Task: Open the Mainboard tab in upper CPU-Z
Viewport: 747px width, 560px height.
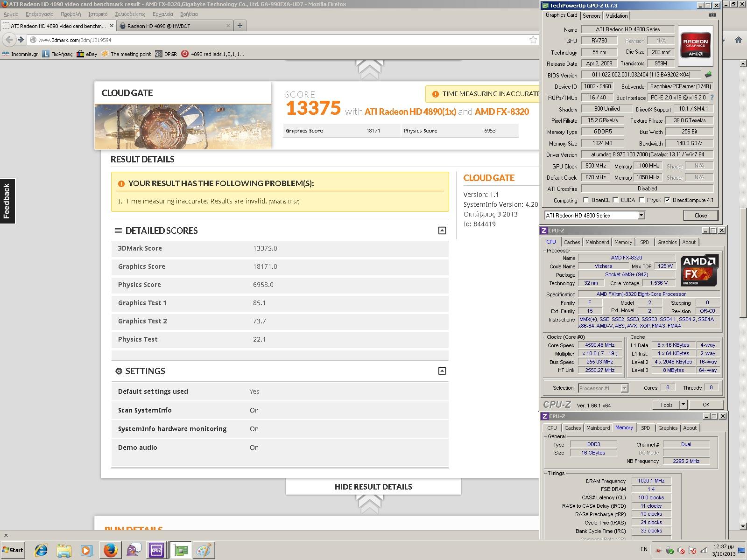Action: point(597,242)
